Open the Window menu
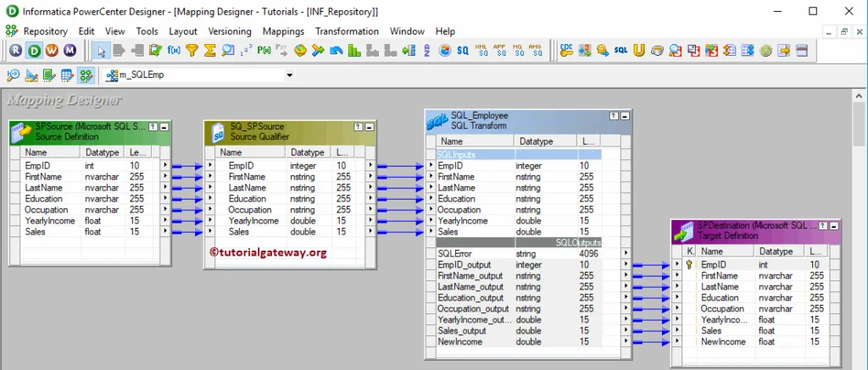 click(x=407, y=31)
